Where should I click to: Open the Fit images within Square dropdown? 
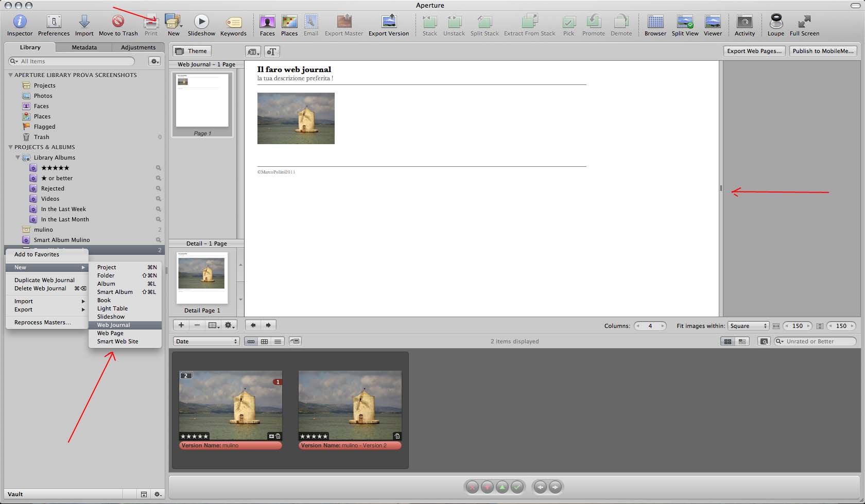748,326
